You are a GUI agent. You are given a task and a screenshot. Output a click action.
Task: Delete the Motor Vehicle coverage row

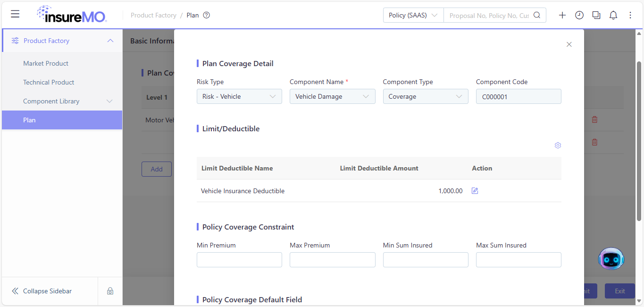[x=594, y=119]
